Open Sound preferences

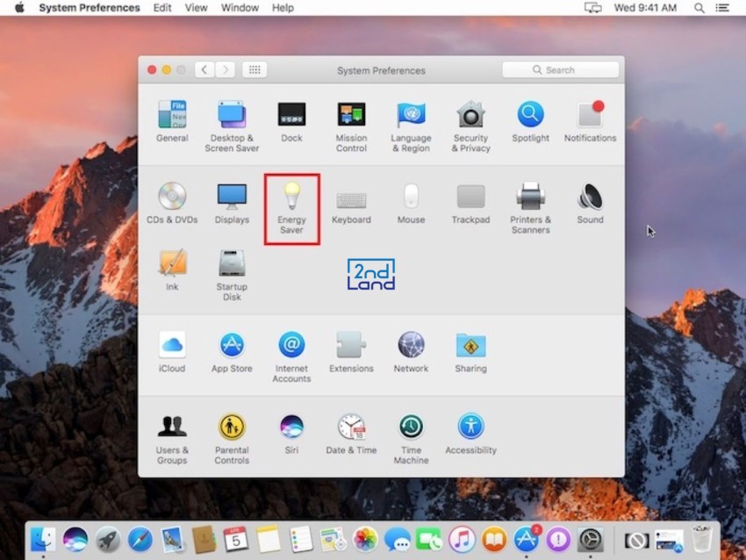coord(590,203)
